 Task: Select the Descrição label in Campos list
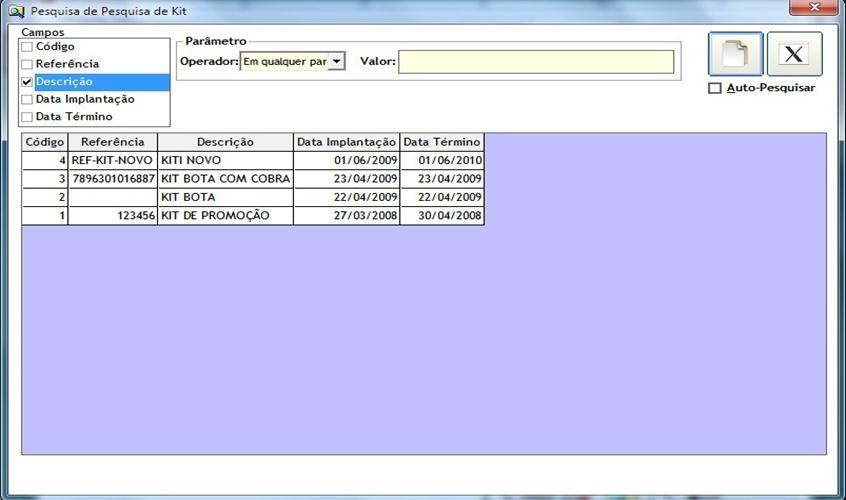64,82
